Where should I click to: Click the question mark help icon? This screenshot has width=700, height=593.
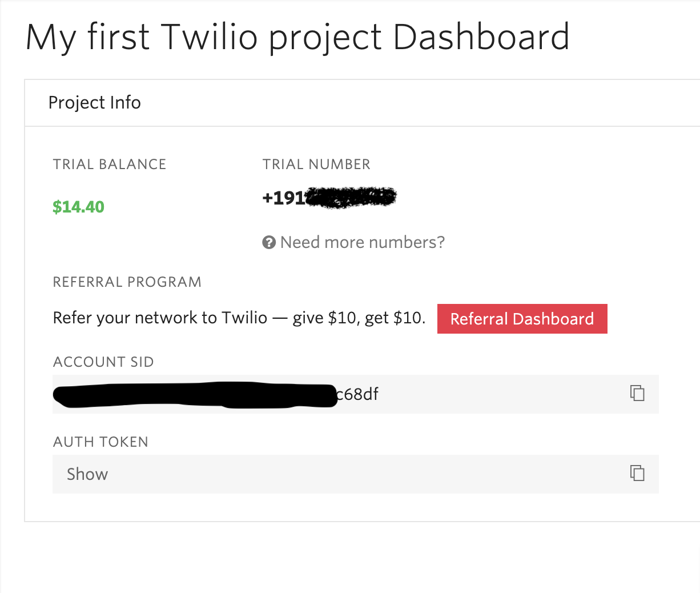coord(268,243)
